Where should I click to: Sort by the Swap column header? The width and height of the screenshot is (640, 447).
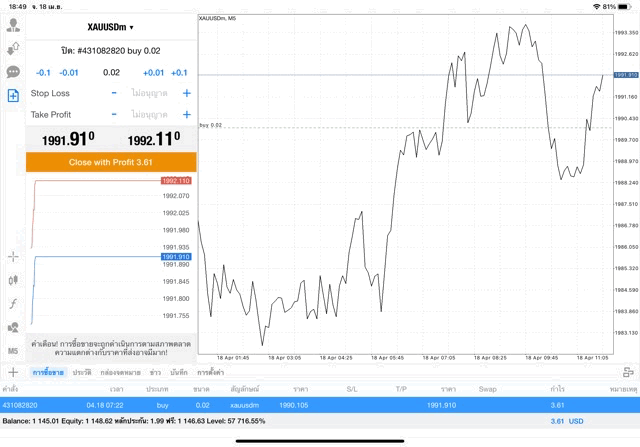pos(487,389)
